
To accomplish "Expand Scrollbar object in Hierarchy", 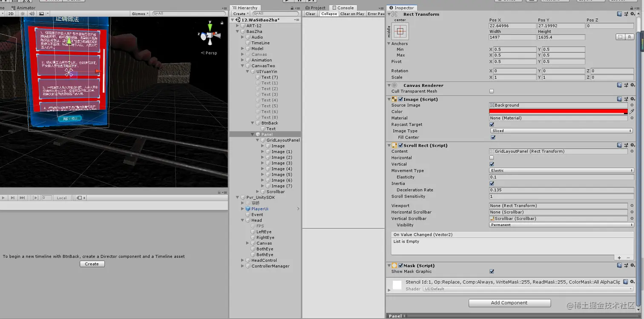I will point(258,192).
